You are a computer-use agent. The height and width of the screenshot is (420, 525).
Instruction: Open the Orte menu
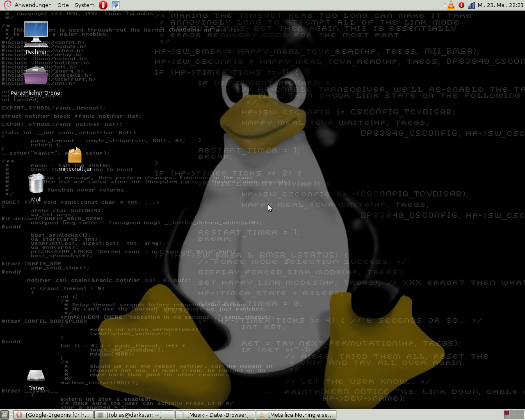63,5
